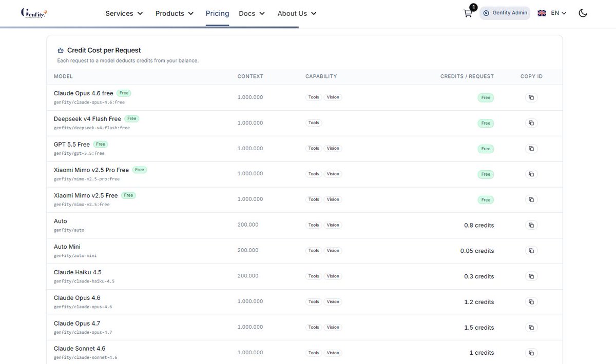Copy model ID for Xiaomi Mimo v2.5 Pro Free

[x=531, y=174]
